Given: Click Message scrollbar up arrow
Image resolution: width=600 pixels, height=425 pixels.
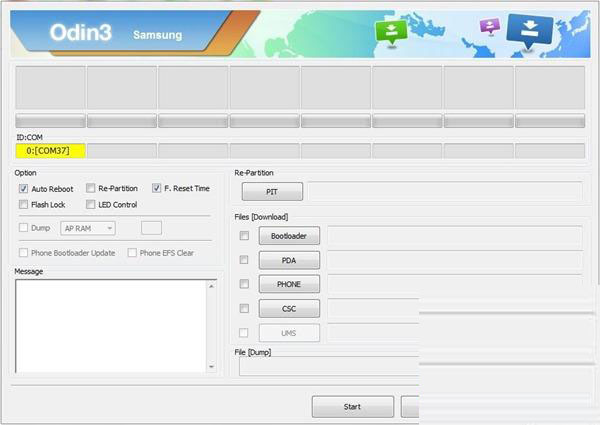Looking at the screenshot, I should [x=211, y=286].
